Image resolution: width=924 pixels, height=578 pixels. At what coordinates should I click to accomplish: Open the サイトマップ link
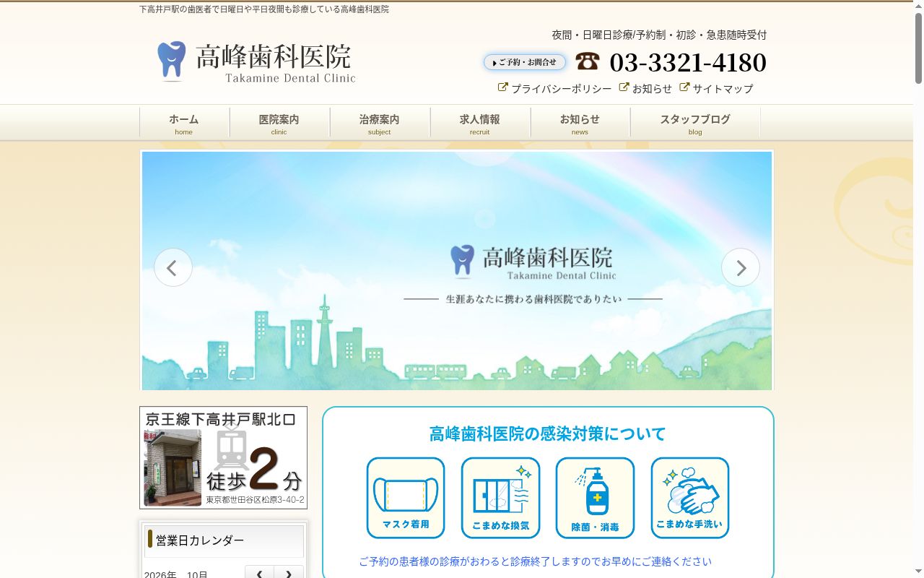coord(723,88)
